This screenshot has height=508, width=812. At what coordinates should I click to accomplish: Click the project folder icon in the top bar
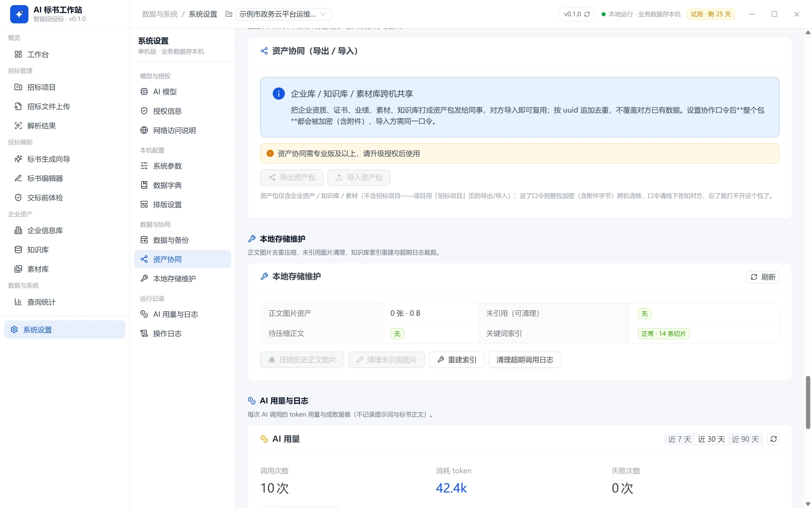[228, 14]
